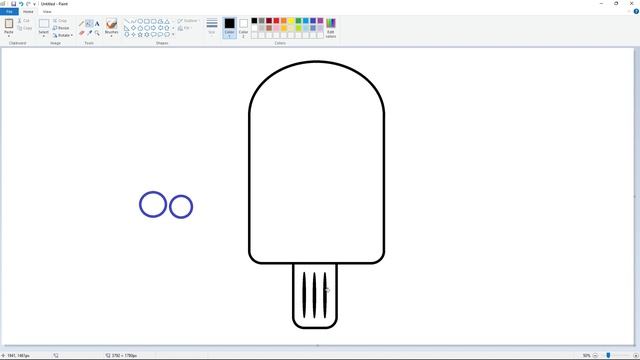Open the Brushes dropdown arrow
This screenshot has width=640, height=360.
[x=111, y=36]
